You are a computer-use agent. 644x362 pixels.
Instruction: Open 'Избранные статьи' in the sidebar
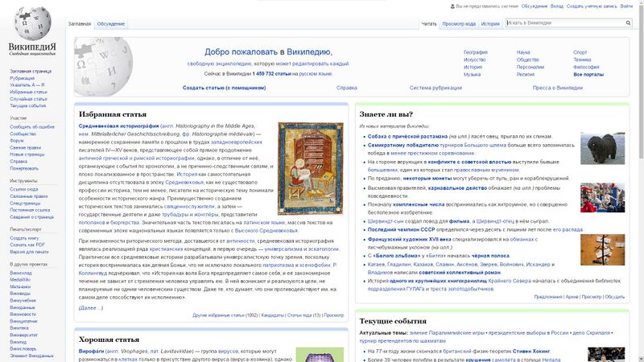28,92
